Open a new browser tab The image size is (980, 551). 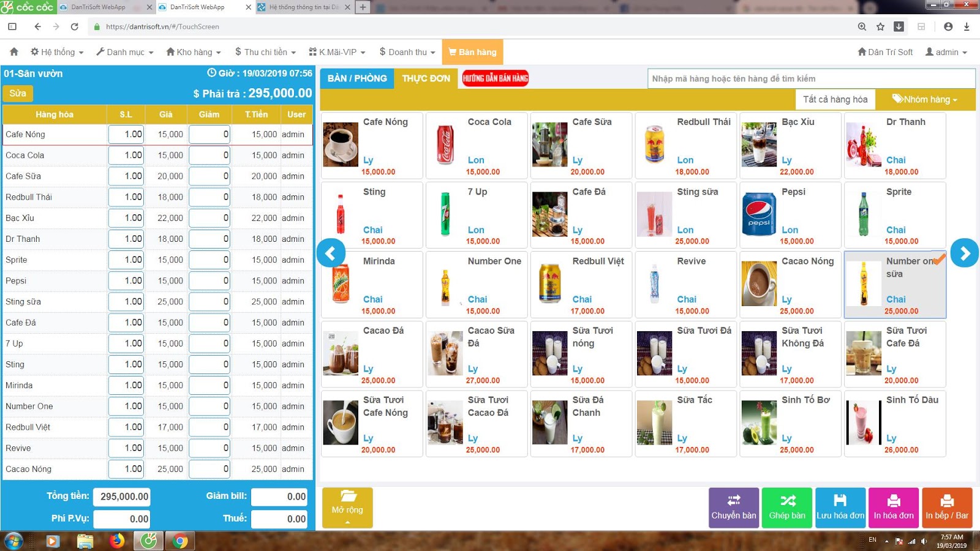363,7
